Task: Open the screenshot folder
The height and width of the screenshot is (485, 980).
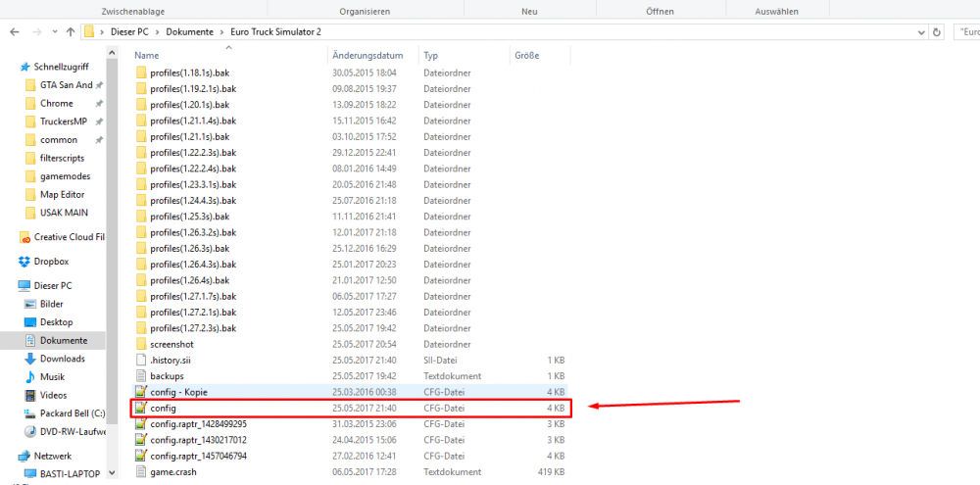Action: (171, 344)
